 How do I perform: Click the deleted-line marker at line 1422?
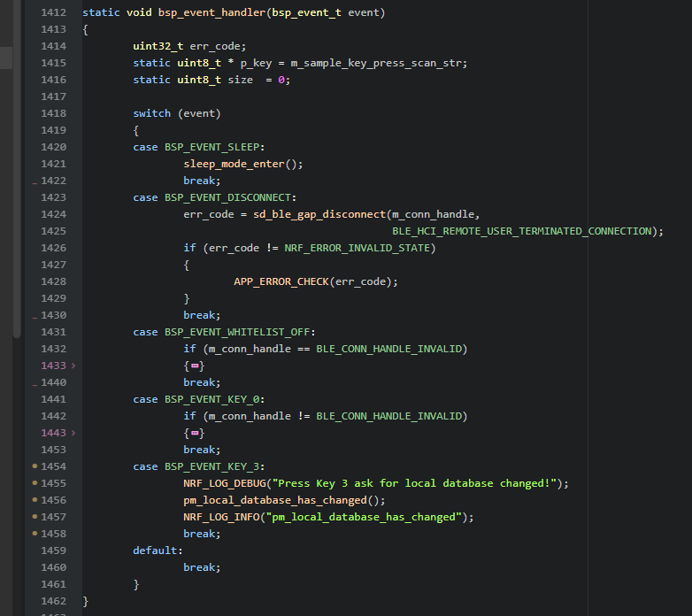coord(35,182)
